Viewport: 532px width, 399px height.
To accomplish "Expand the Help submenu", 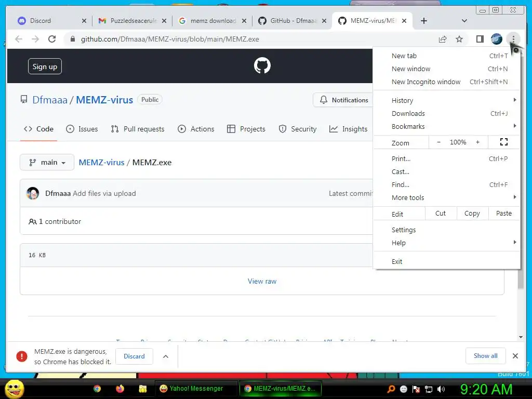I will pyautogui.click(x=446, y=243).
